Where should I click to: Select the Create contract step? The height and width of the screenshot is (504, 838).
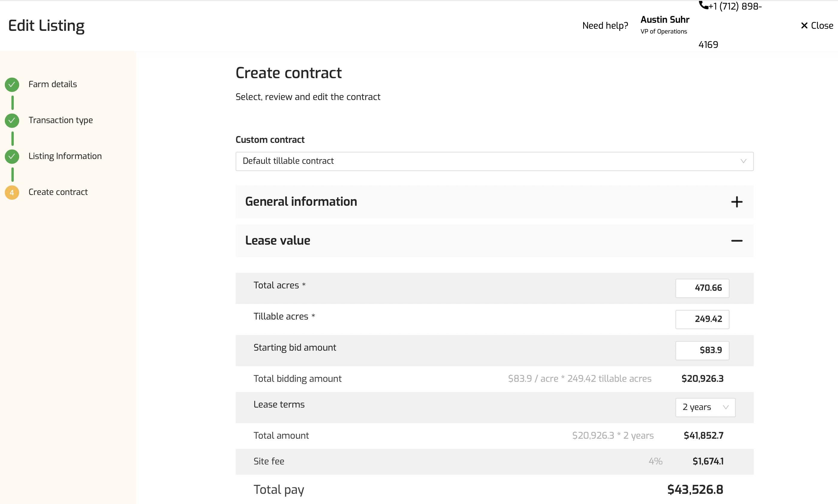pyautogui.click(x=58, y=192)
